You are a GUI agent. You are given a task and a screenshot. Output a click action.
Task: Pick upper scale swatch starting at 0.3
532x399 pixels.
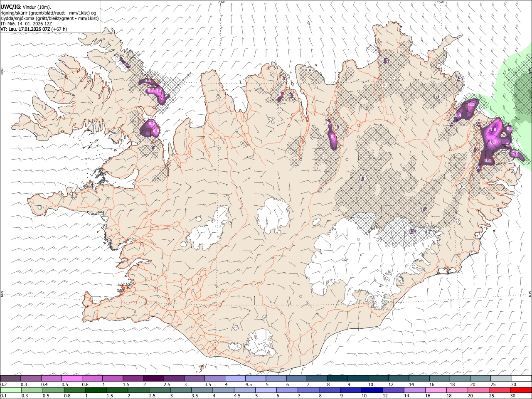[x=31, y=378]
